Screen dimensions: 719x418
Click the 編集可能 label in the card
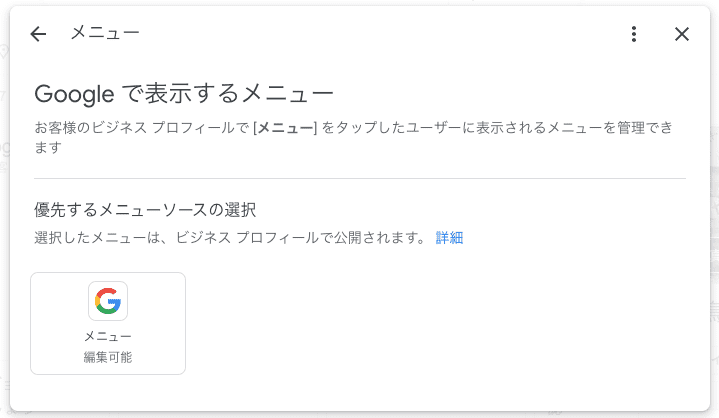point(108,357)
